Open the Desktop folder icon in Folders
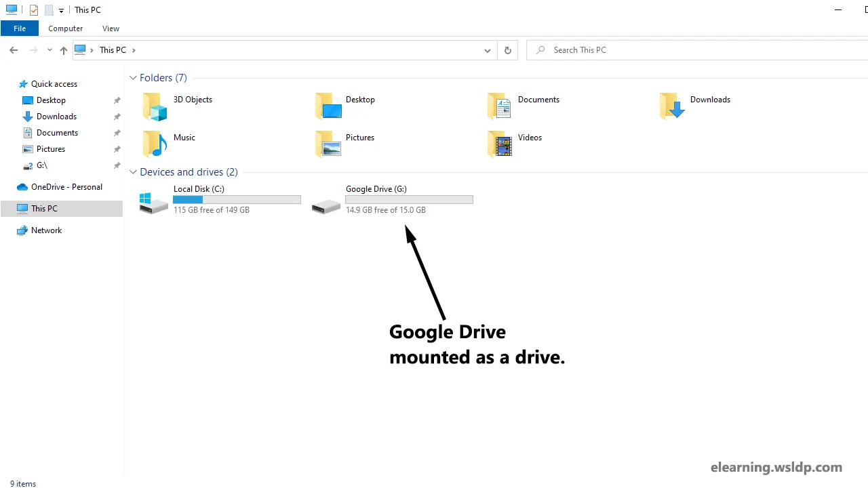 [x=328, y=106]
